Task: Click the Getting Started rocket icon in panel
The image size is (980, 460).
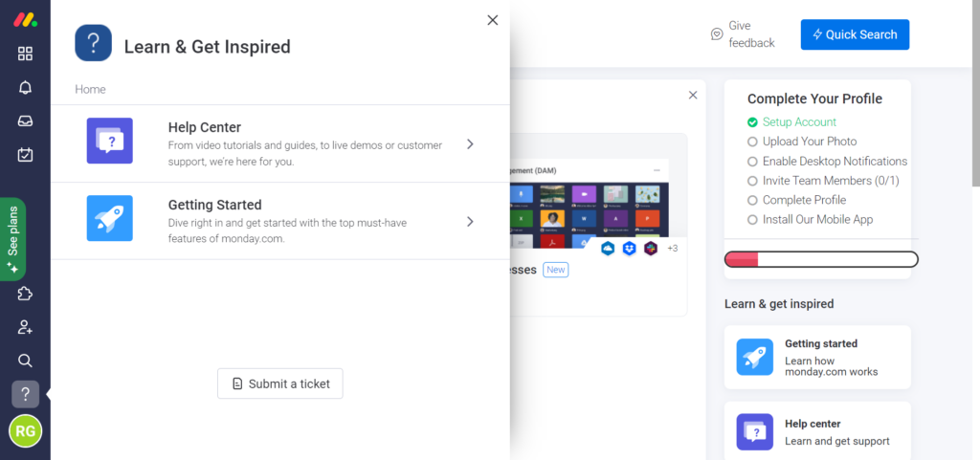Action: 109,218
